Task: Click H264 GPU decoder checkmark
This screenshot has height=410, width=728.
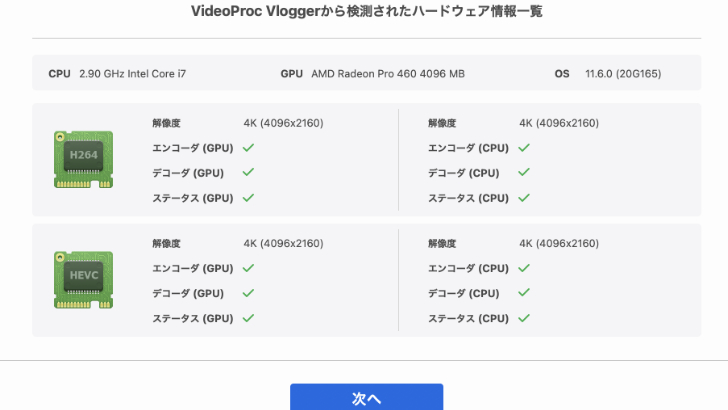Action: (248, 172)
